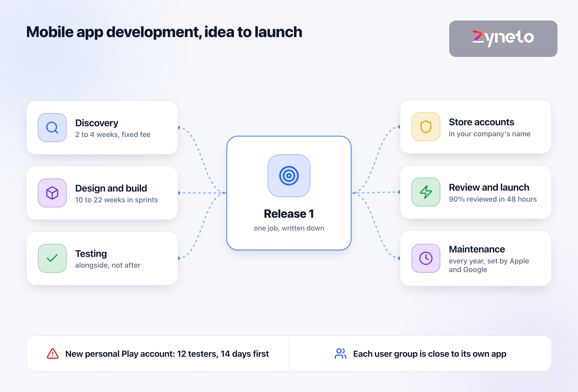Select the 'Testing' heading
The image size is (578, 392).
click(91, 254)
